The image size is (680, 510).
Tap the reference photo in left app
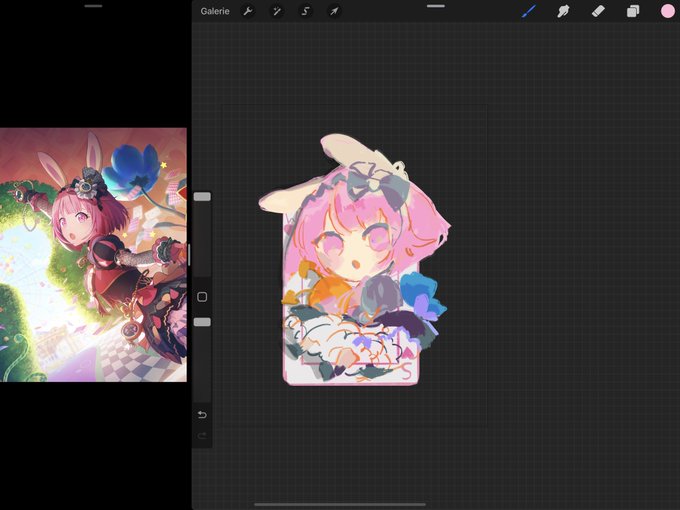(x=93, y=255)
